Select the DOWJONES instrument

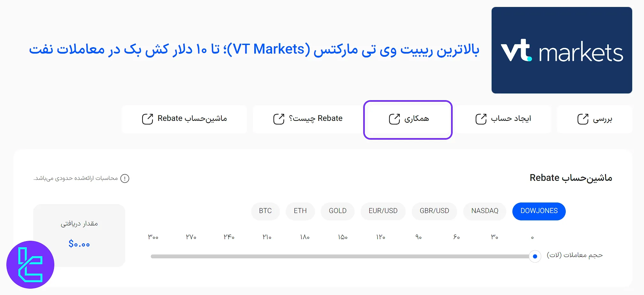point(539,211)
